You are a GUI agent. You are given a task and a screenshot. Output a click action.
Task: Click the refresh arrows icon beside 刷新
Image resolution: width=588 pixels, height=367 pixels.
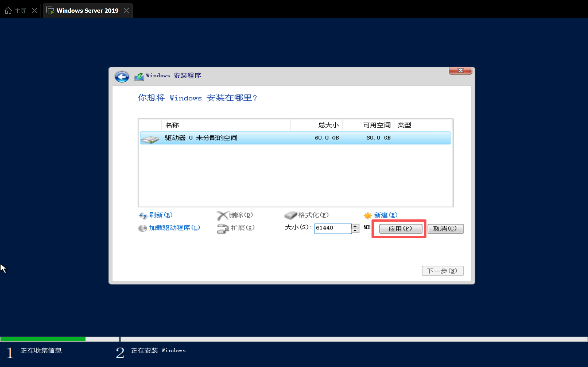tap(143, 216)
